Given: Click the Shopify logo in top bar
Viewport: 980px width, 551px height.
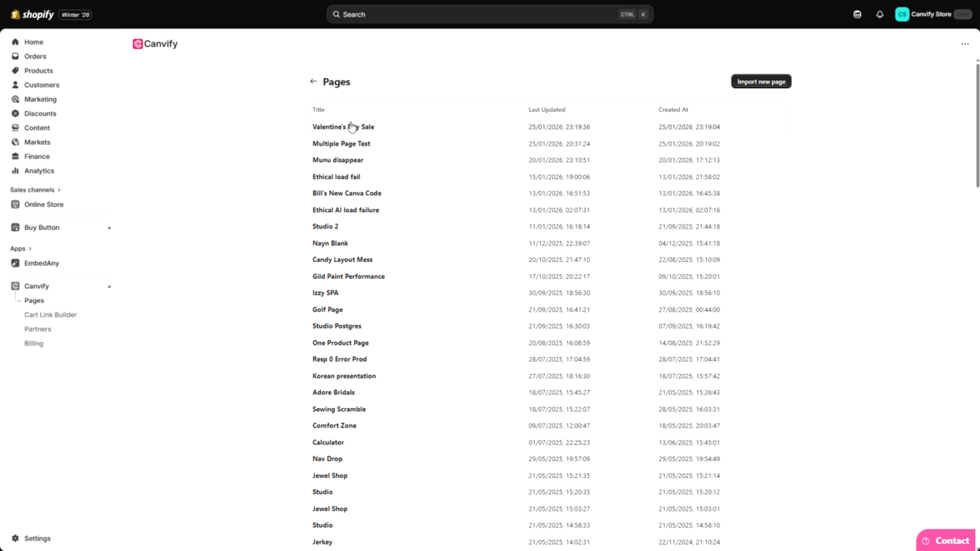Looking at the screenshot, I should point(32,14).
